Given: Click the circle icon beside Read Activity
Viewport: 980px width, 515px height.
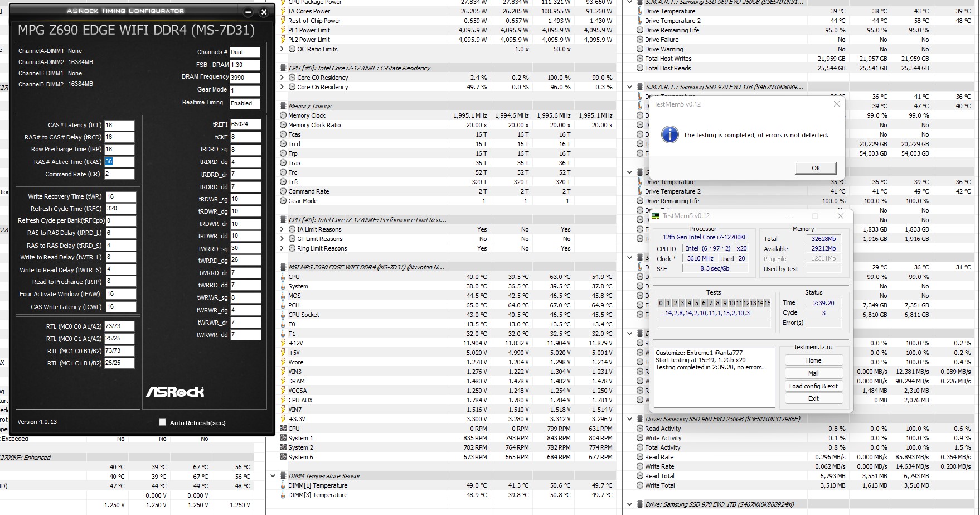Looking at the screenshot, I should 640,429.
